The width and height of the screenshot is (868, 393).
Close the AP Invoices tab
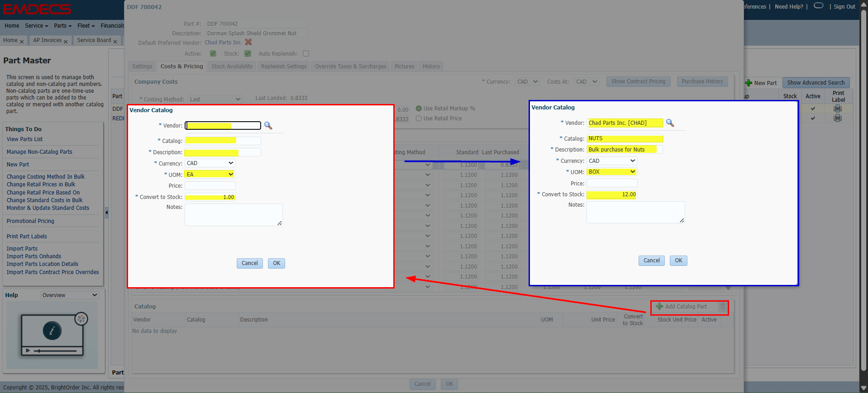pyautogui.click(x=66, y=42)
